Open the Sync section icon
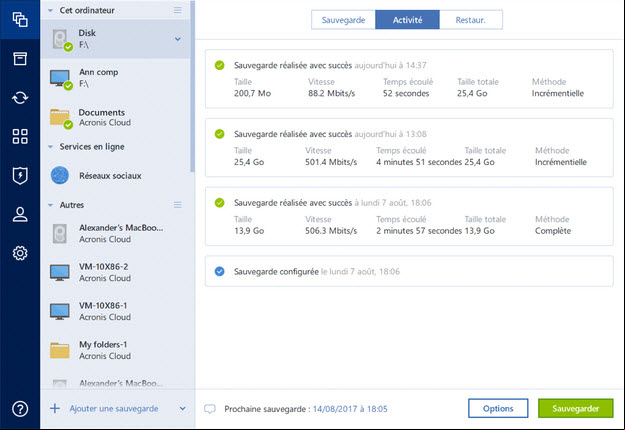 (20, 98)
